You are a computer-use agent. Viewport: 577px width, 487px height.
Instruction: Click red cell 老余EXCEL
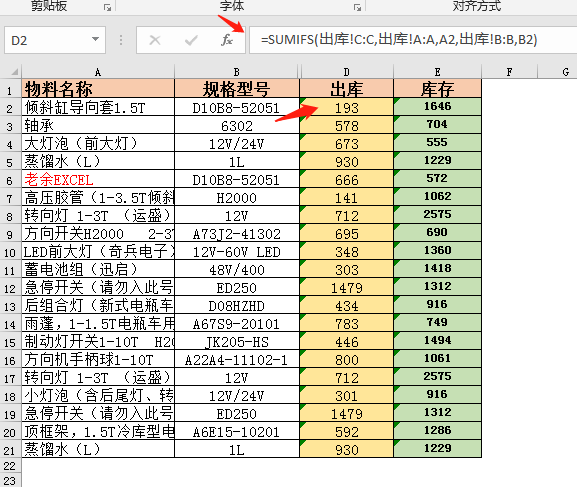(x=98, y=179)
